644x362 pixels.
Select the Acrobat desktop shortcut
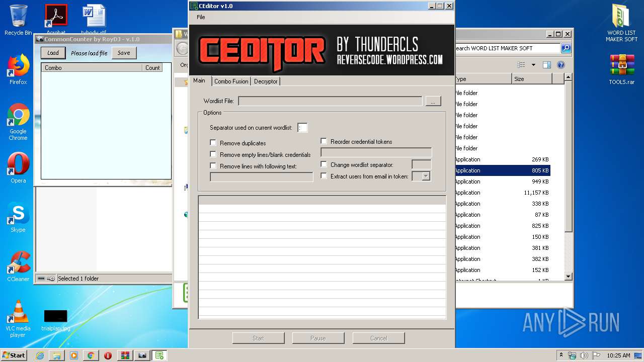click(x=56, y=20)
